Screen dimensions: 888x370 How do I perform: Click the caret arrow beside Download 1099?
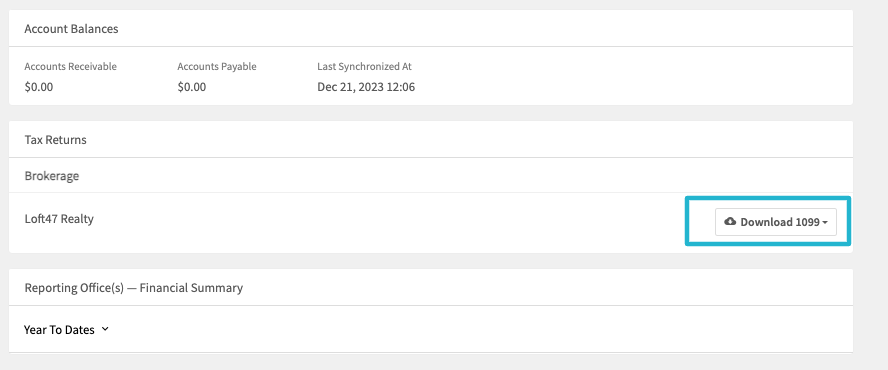point(825,222)
